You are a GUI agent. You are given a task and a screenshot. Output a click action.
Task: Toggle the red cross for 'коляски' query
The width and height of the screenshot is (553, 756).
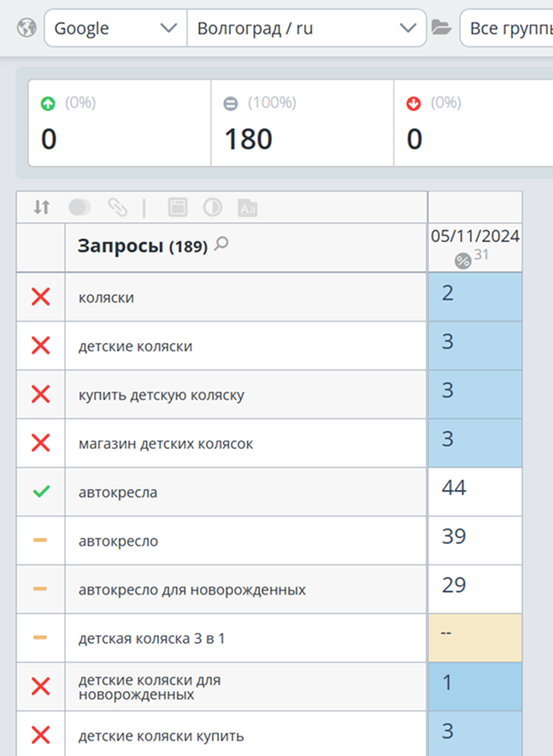click(40, 297)
